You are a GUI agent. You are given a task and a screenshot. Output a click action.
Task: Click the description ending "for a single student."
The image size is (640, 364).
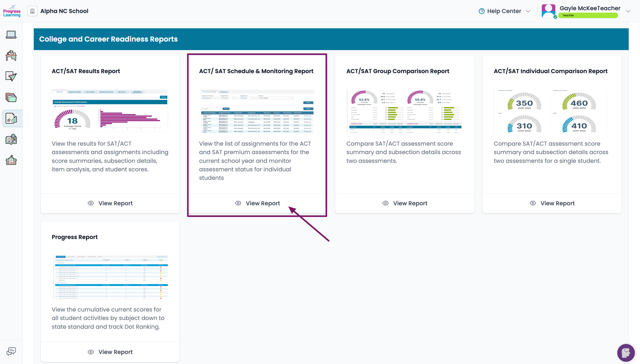coord(551,152)
